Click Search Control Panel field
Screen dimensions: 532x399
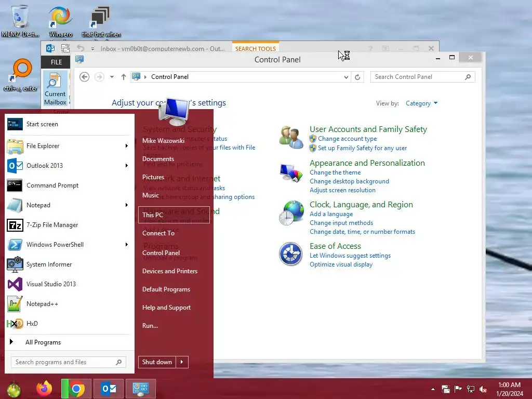click(422, 77)
